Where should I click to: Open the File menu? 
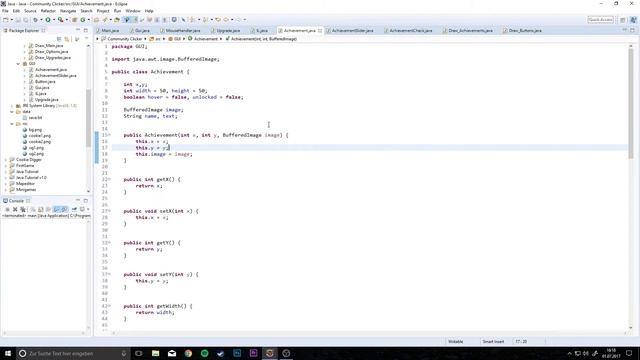pyautogui.click(x=5, y=11)
